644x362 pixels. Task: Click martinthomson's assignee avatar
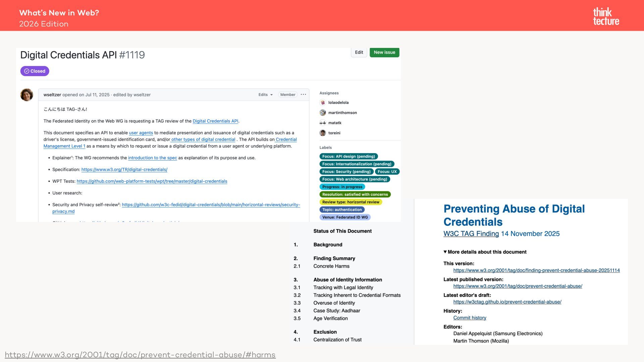(x=323, y=113)
